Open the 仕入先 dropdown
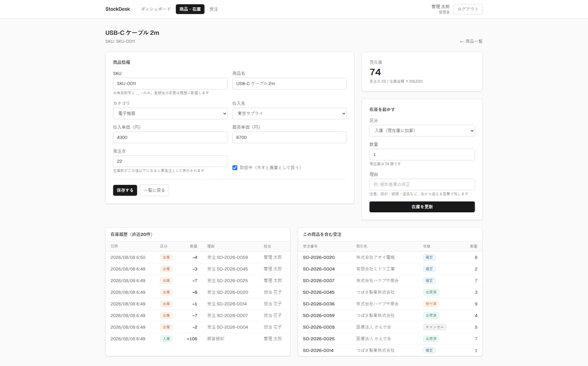This screenshot has width=588, height=366. tap(289, 113)
